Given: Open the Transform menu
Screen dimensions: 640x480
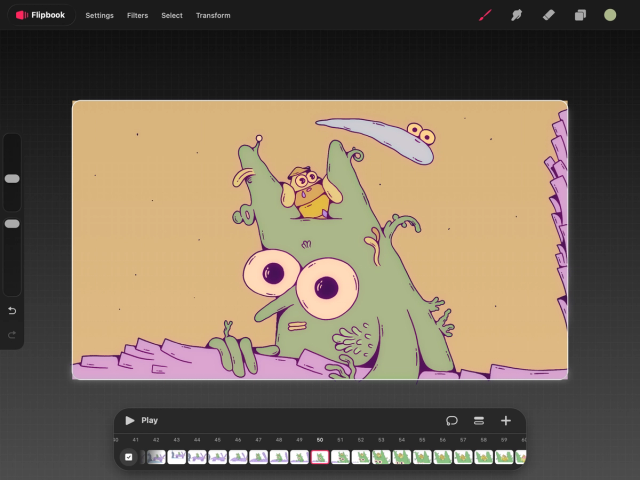Looking at the screenshot, I should pyautogui.click(x=213, y=16).
